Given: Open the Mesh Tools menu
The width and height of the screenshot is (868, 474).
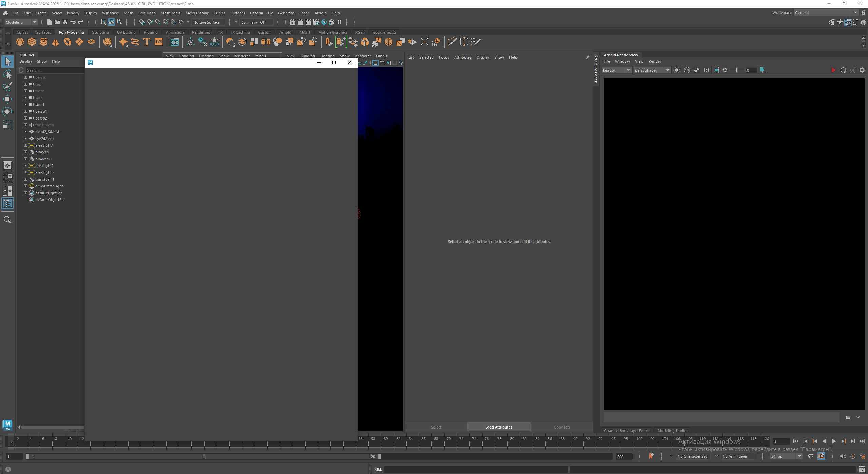Looking at the screenshot, I should pos(170,13).
